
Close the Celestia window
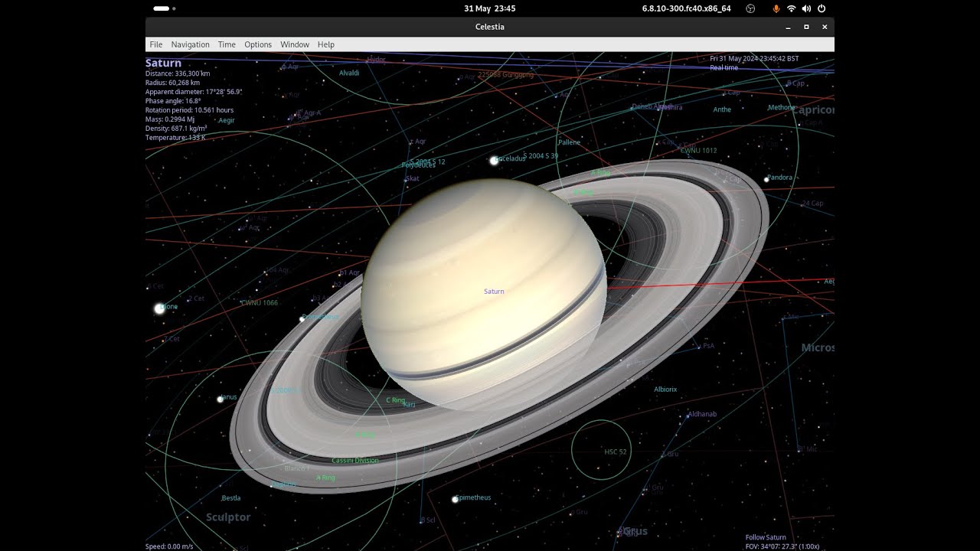pyautogui.click(x=825, y=27)
